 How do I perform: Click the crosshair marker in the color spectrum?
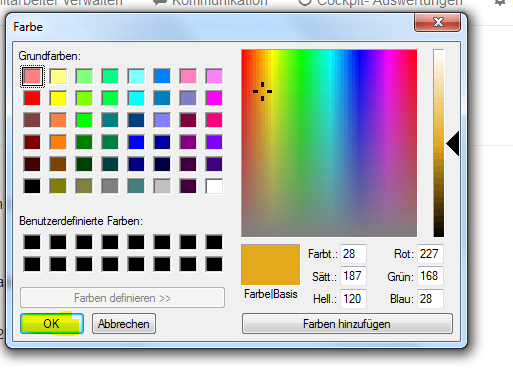click(x=262, y=91)
